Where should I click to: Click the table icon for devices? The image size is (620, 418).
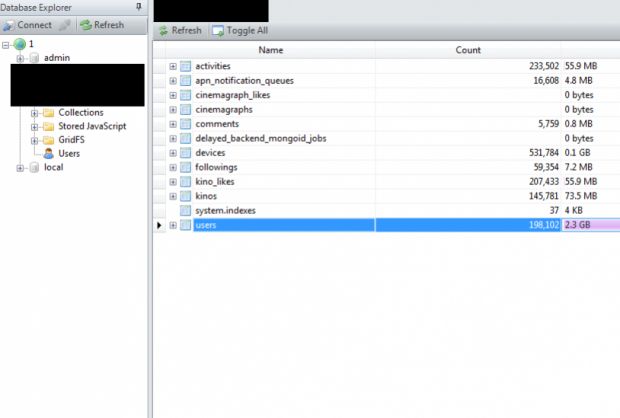[185, 153]
